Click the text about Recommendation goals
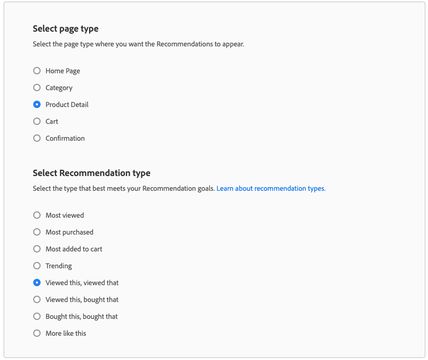The height and width of the screenshot is (360, 428). [x=124, y=188]
